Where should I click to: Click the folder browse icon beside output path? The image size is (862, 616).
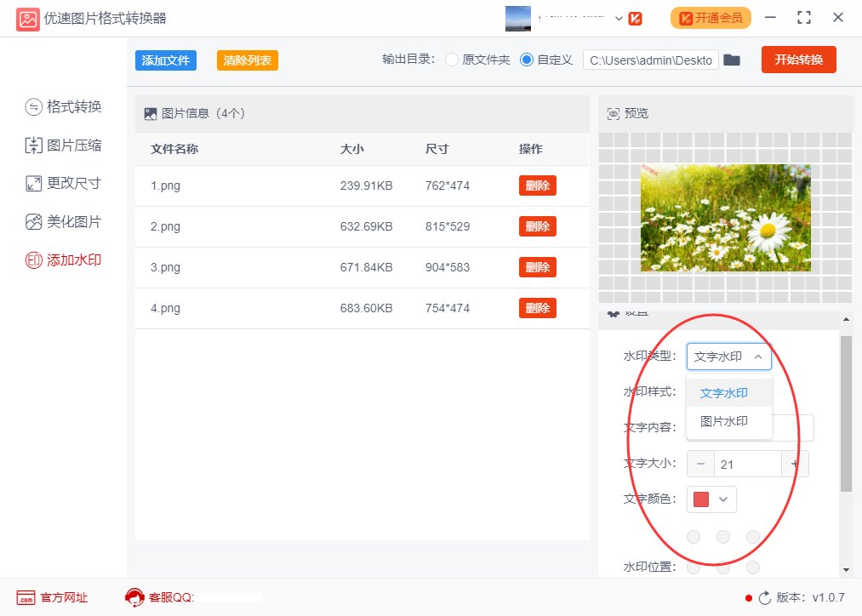click(x=732, y=60)
